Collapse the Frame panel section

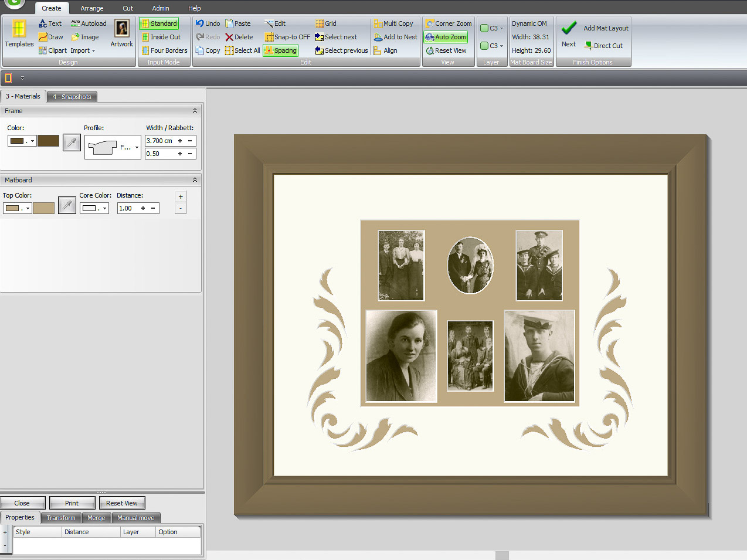(x=195, y=111)
